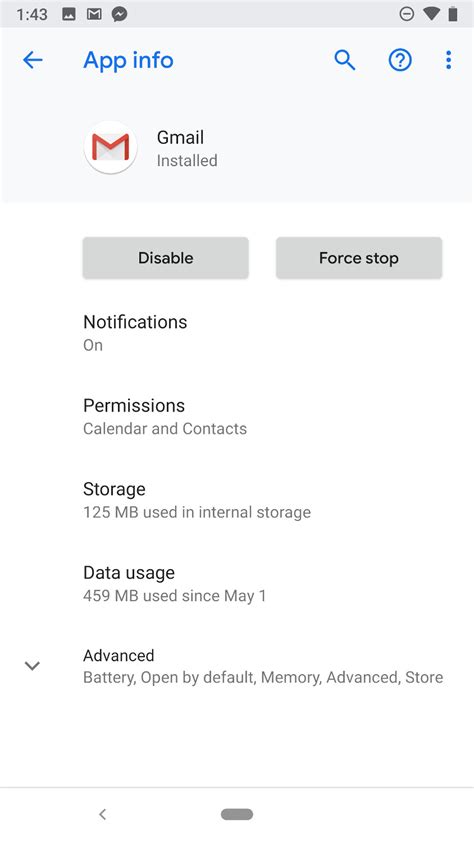Tap the battery status icon
The image size is (474, 842).
[x=453, y=14]
